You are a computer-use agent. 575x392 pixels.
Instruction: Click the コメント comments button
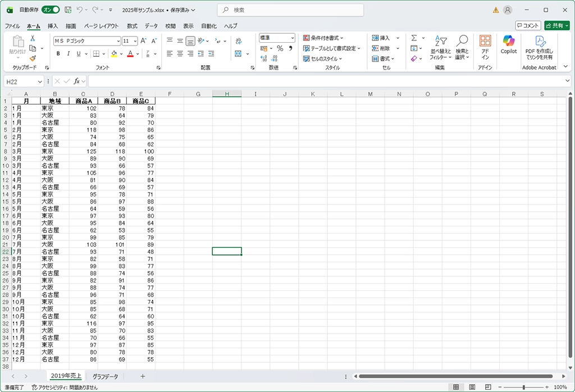click(528, 25)
